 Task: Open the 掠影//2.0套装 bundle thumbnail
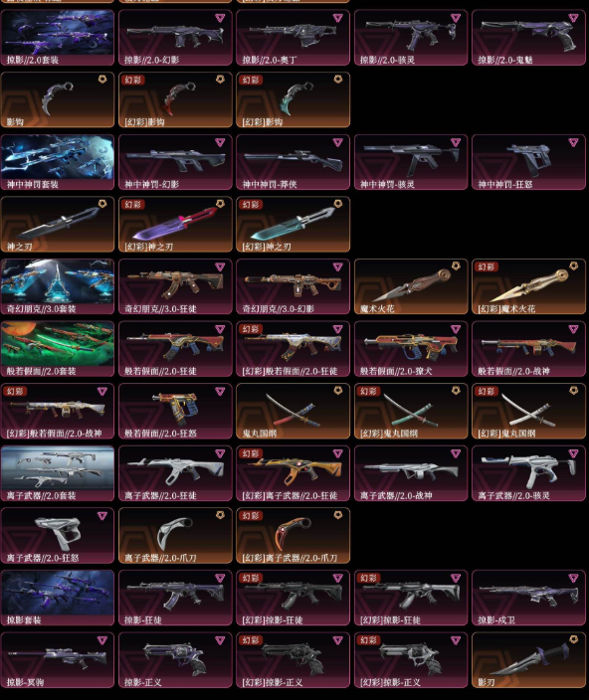click(x=58, y=38)
